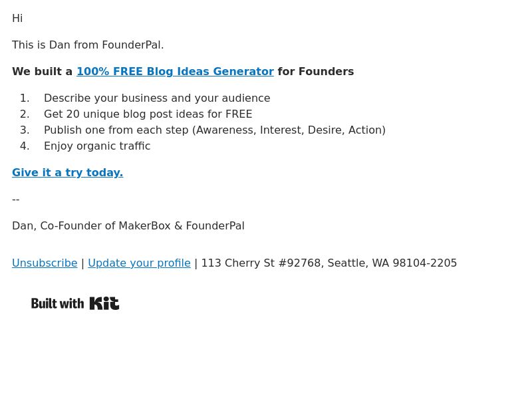Click the pipe separator after Unsubscribe
Image resolution: width=532 pixels, height=399 pixels.
(x=82, y=263)
